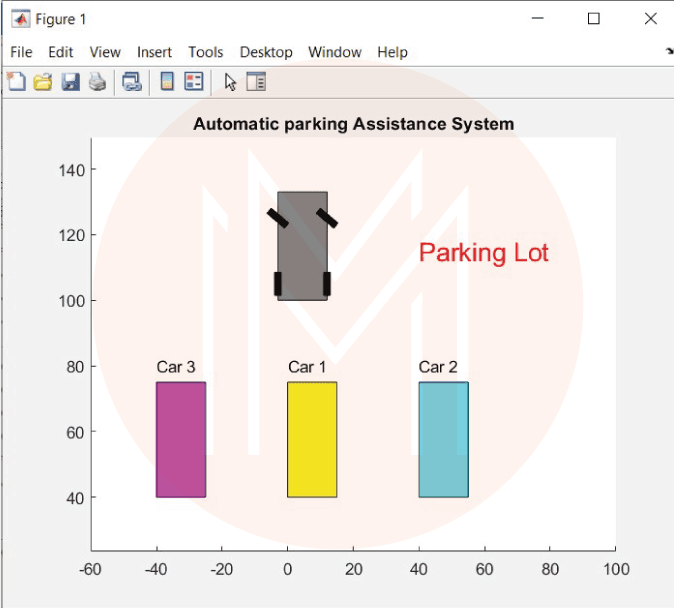Open the Window menu
This screenshot has width=674, height=608.
335,52
